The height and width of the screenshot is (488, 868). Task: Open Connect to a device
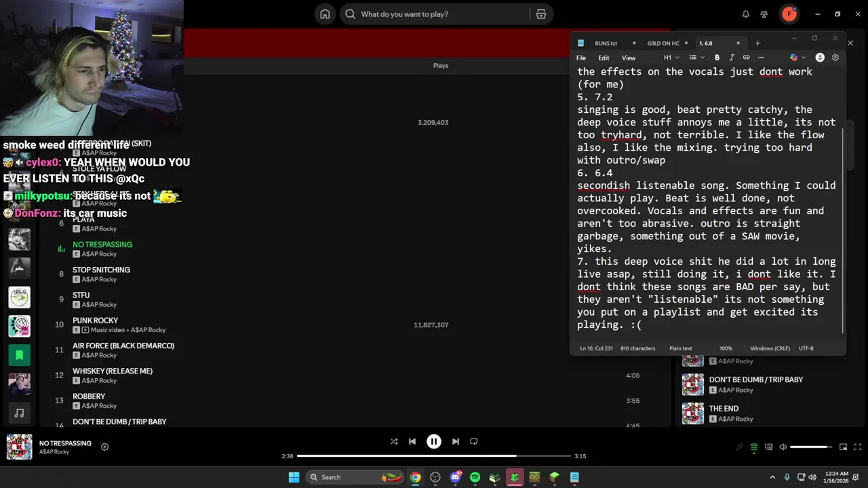point(768,447)
